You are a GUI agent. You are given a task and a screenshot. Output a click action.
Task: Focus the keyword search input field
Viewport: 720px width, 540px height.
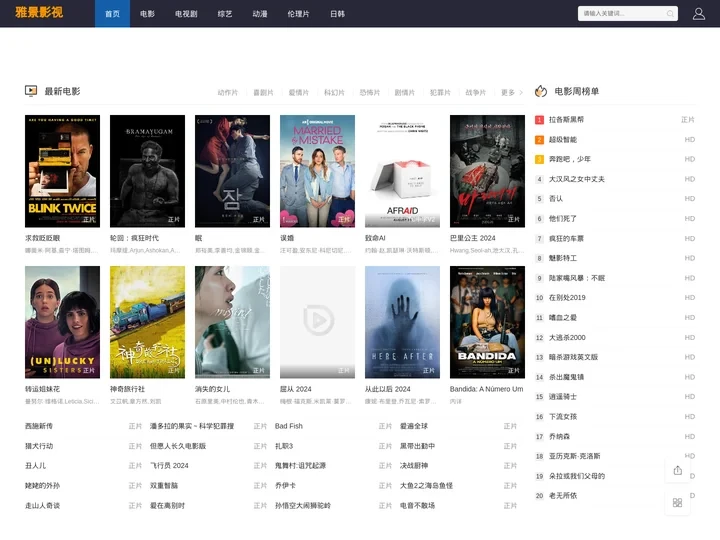click(627, 14)
